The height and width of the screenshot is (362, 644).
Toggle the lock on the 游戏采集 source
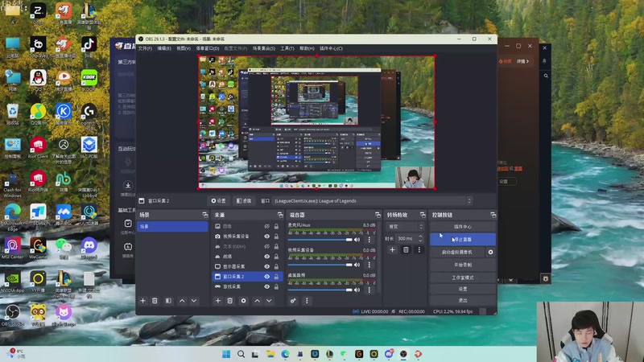(276, 287)
